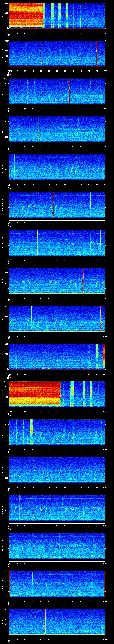Select the red vertical spike in the 3:08:00 spectrogram
Image resolution: width=114 pixels, height=644 pixels.
84,281
